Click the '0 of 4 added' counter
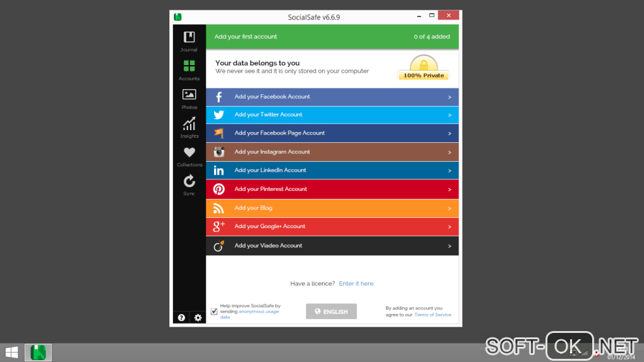The image size is (644, 362). pos(432,37)
